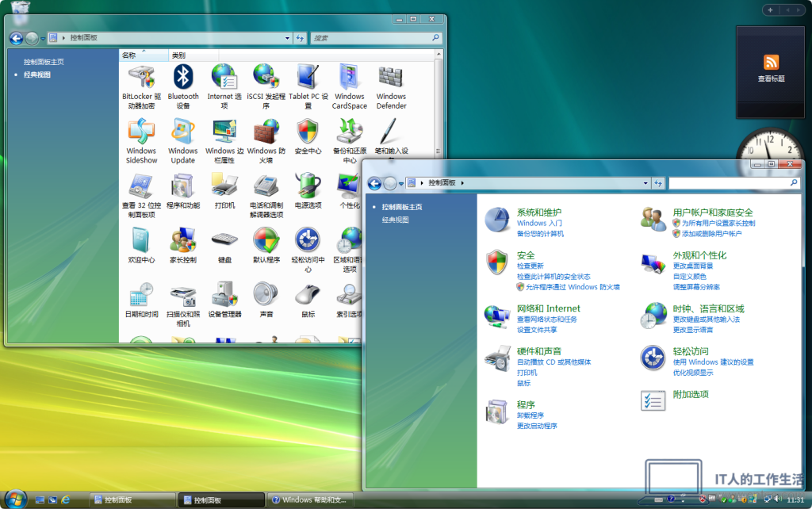Click the 更改桌面背景 link
The width and height of the screenshot is (812, 509).
693,266
